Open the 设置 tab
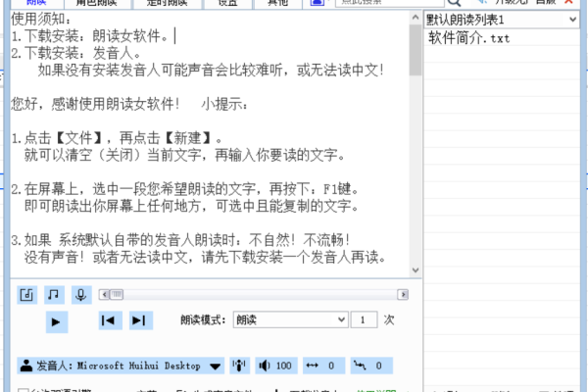The height and width of the screenshot is (392, 588). coord(228,3)
